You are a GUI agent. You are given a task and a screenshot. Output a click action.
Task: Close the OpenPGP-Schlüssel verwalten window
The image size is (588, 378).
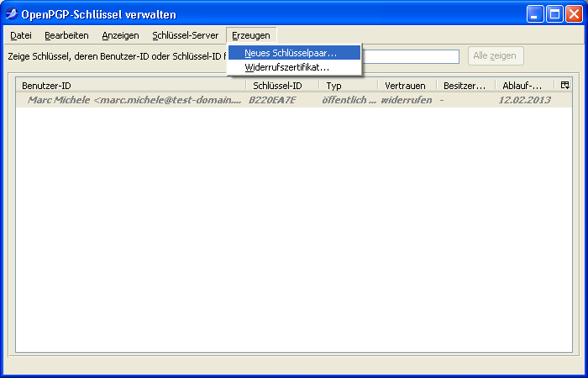pos(574,14)
